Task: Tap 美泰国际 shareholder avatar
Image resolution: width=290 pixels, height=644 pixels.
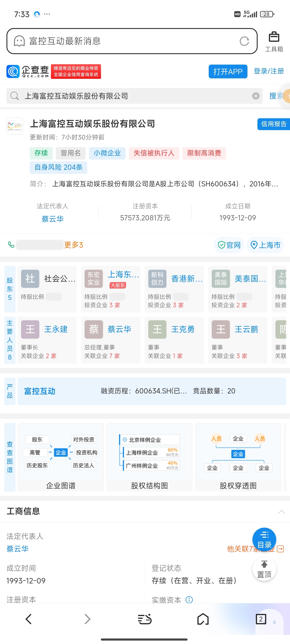Action: point(221,279)
